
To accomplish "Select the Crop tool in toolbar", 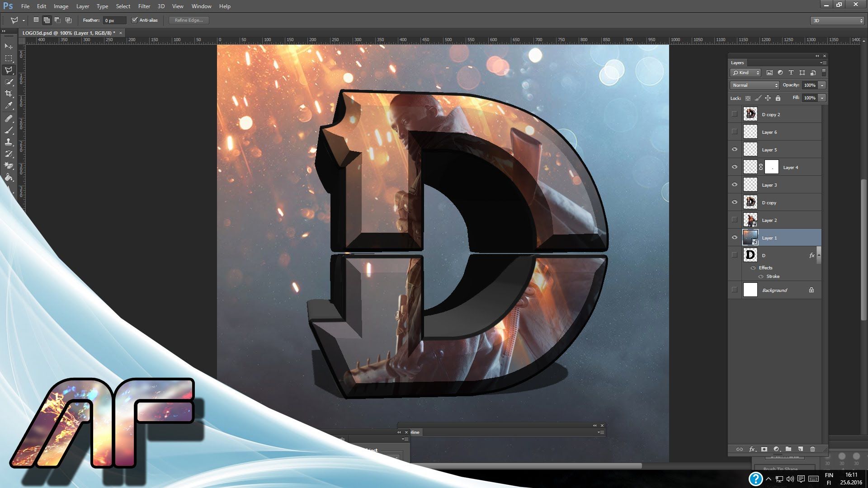I will click(9, 94).
